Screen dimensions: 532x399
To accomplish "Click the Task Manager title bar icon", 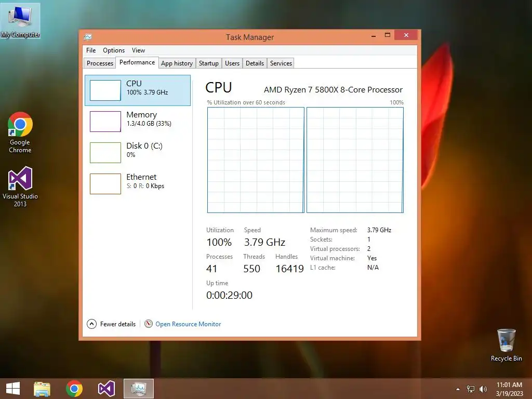I will pyautogui.click(x=88, y=37).
